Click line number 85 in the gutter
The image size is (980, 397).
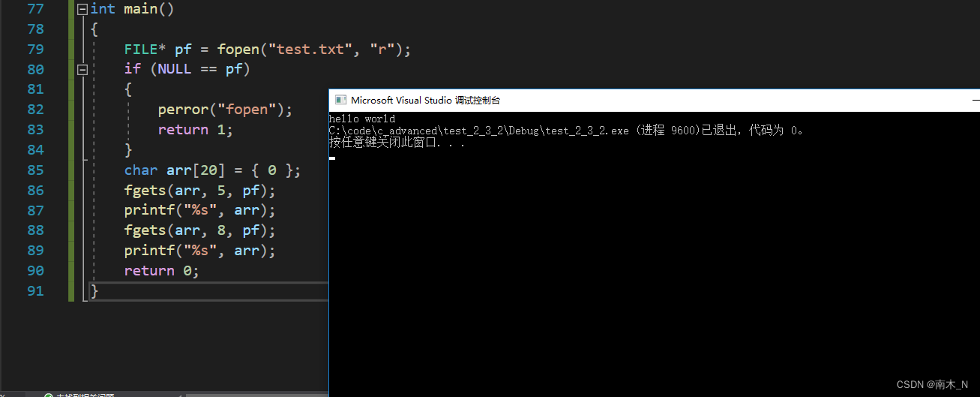[x=35, y=170]
